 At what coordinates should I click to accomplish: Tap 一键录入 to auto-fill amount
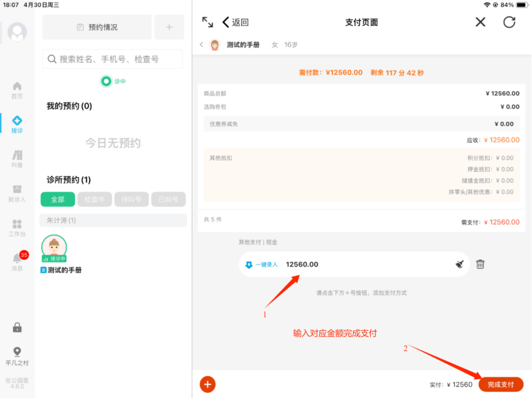coord(261,265)
